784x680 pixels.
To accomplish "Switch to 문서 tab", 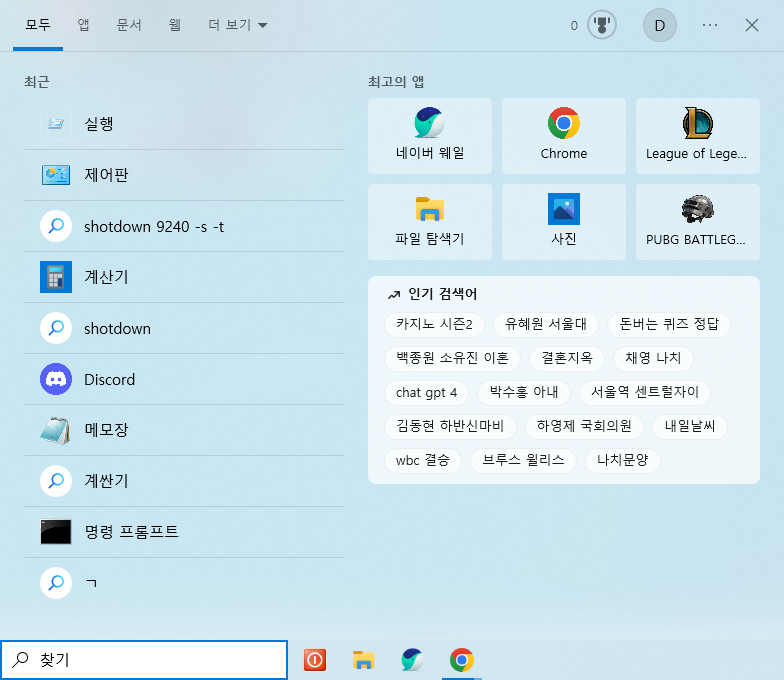I will coord(129,25).
